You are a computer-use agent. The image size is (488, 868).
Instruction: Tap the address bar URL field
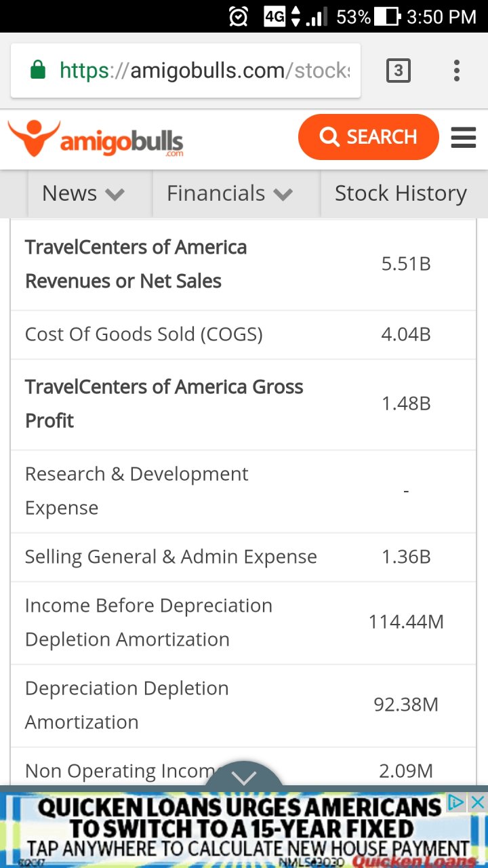tap(203, 71)
